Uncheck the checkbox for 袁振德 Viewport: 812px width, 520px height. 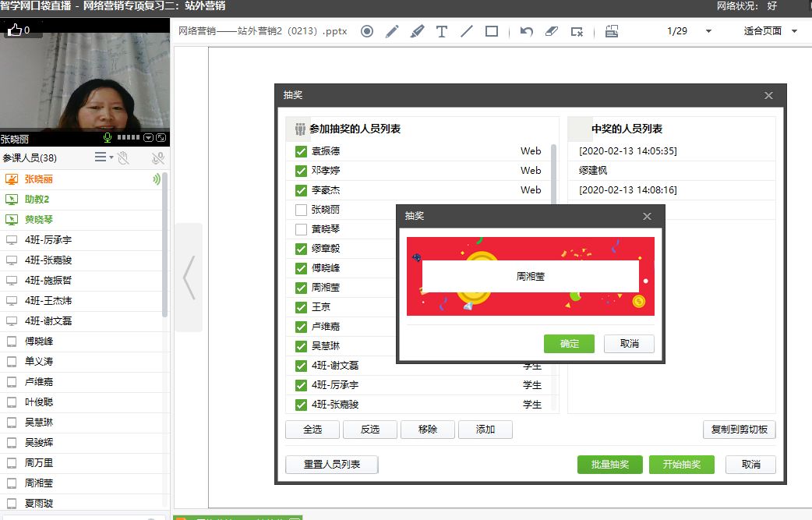click(301, 151)
